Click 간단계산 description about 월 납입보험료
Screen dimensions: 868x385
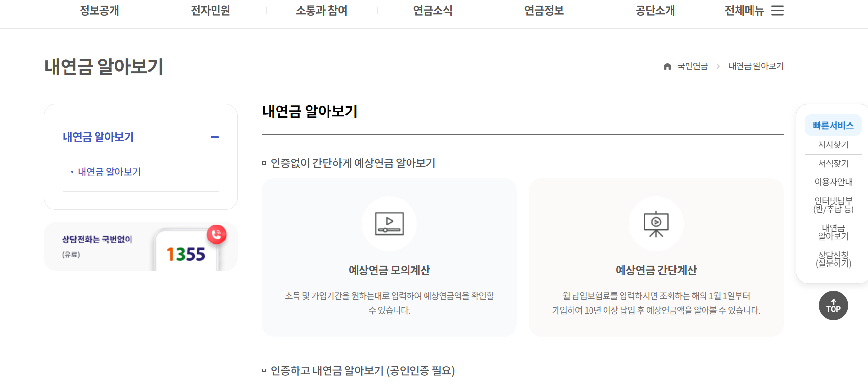[x=656, y=303]
